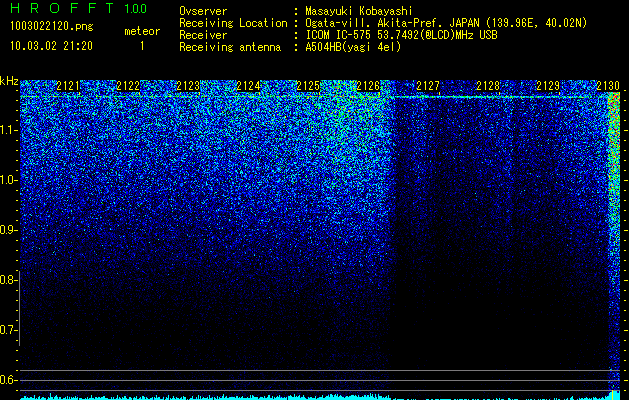This screenshot has width=629, height=400.
Task: Click the Ovserver label
Action: [203, 11]
